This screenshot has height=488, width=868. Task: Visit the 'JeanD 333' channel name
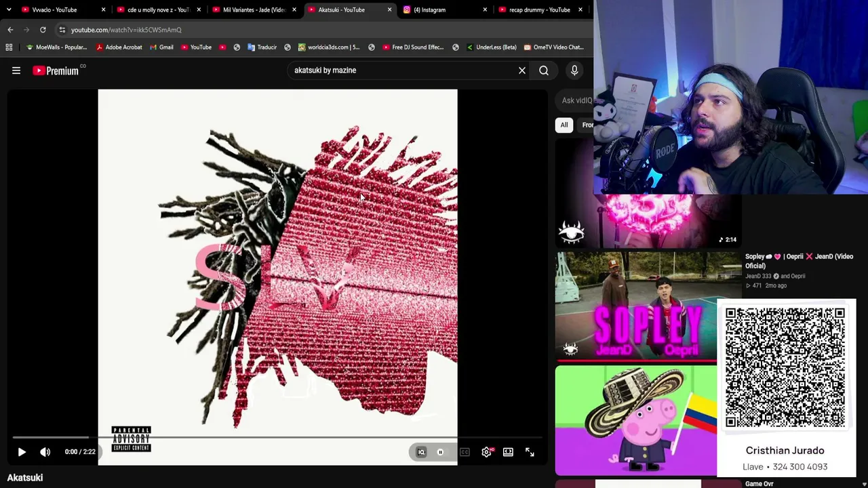point(758,276)
